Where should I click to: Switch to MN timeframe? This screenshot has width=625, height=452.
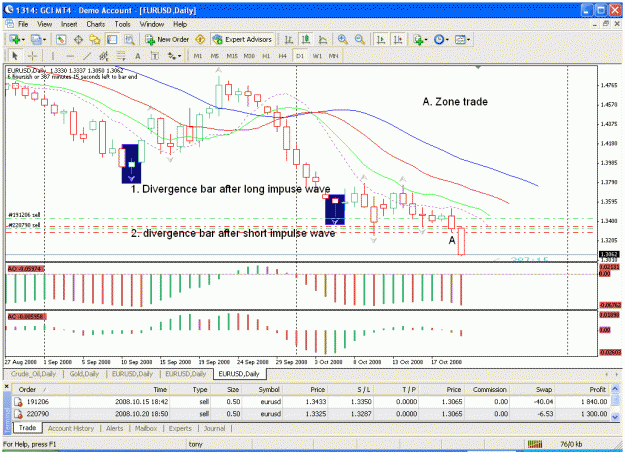click(334, 56)
